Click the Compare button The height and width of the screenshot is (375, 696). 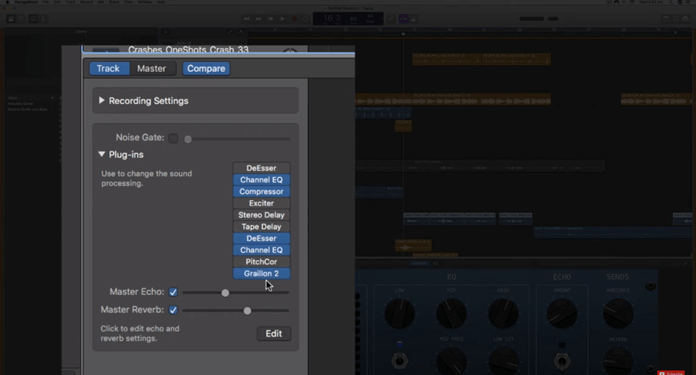pos(206,69)
